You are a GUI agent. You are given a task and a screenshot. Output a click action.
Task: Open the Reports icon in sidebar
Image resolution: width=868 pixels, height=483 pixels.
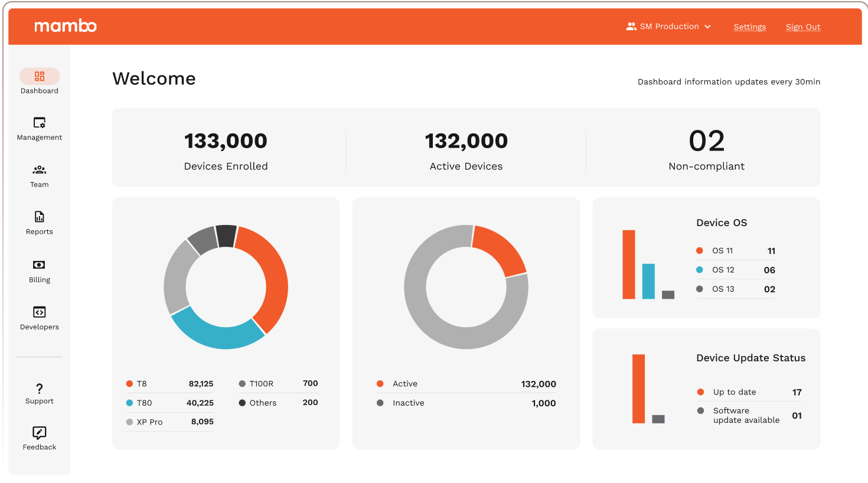tap(40, 217)
